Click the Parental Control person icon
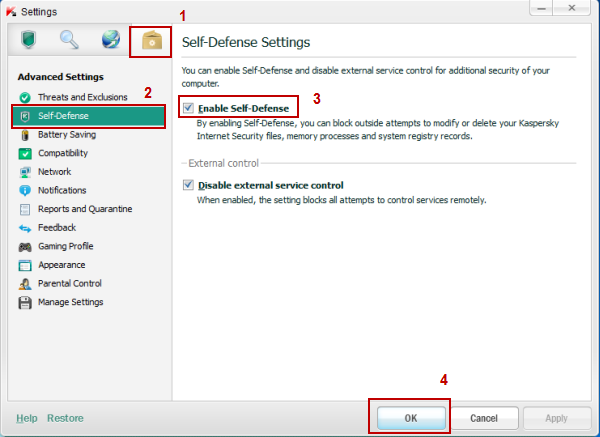The image size is (600, 437). (25, 284)
